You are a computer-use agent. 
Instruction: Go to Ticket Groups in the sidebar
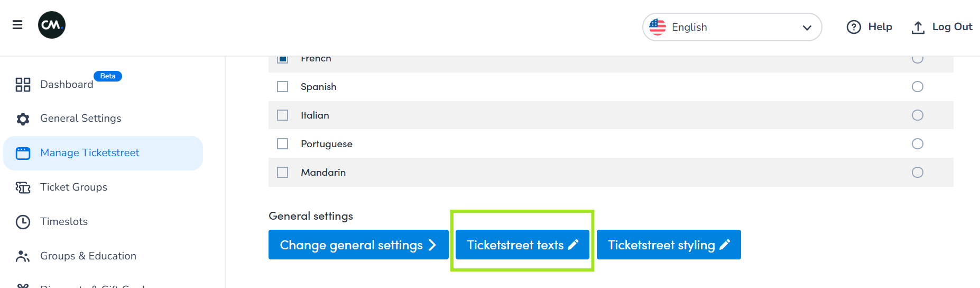tap(73, 187)
